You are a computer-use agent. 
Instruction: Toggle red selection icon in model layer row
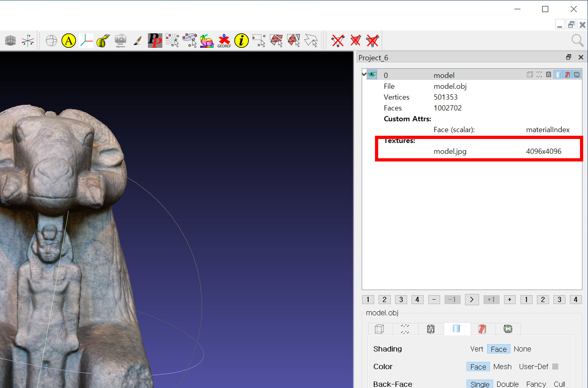point(568,74)
